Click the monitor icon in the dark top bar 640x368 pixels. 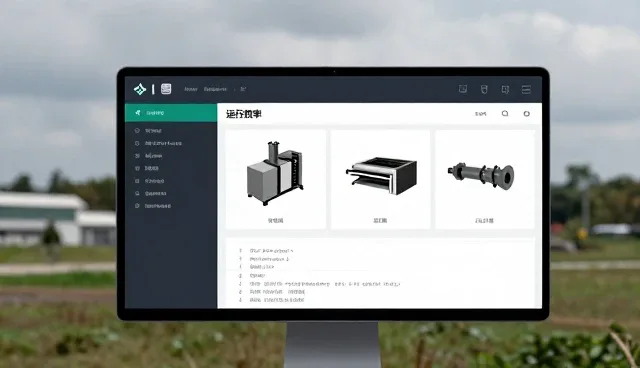click(463, 89)
